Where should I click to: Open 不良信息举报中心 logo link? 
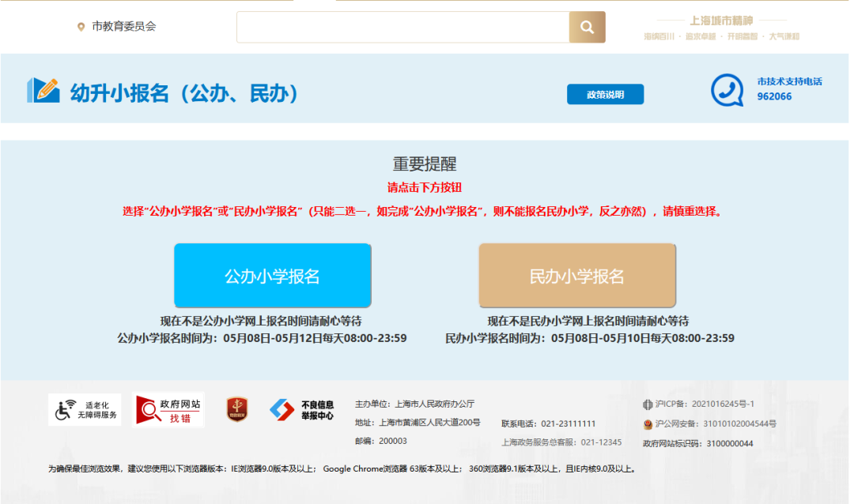302,410
